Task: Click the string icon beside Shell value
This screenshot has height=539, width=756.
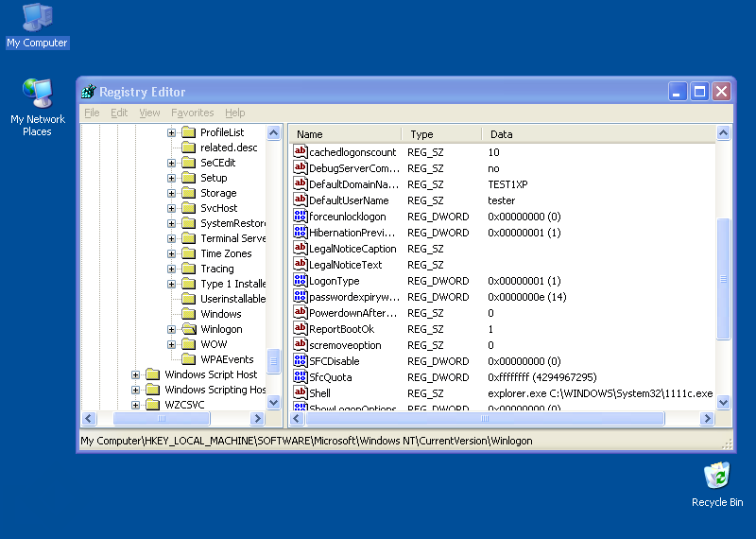Action: (300, 392)
